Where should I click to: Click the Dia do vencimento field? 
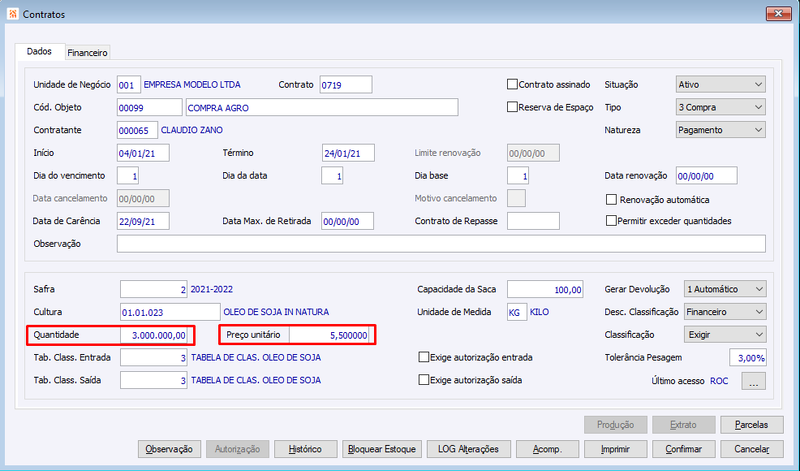point(128,176)
